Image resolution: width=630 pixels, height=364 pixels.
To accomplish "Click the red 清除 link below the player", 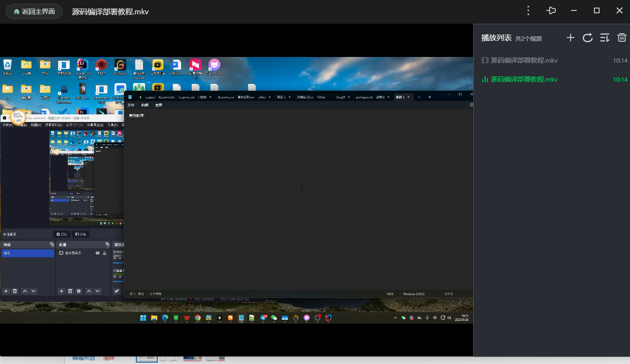I will tap(109, 358).
